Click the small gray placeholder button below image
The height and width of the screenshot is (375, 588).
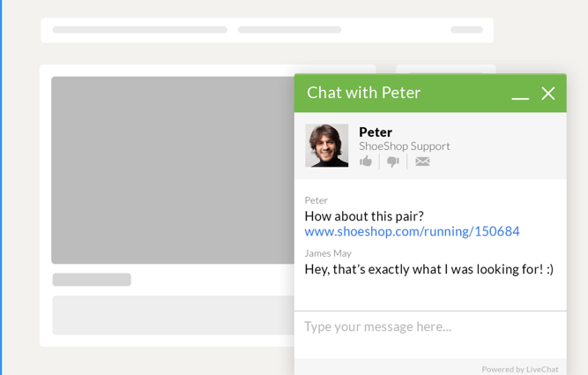92,280
